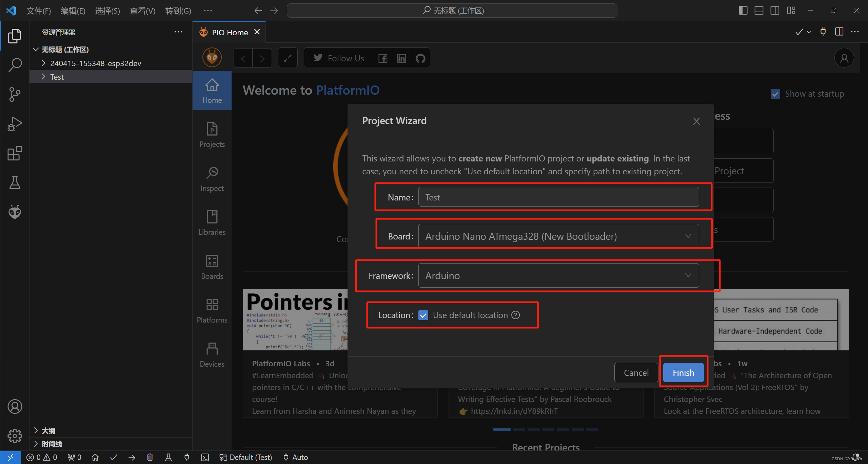The width and height of the screenshot is (868, 464).
Task: Toggle primary side bar layout icon
Action: coord(743,11)
